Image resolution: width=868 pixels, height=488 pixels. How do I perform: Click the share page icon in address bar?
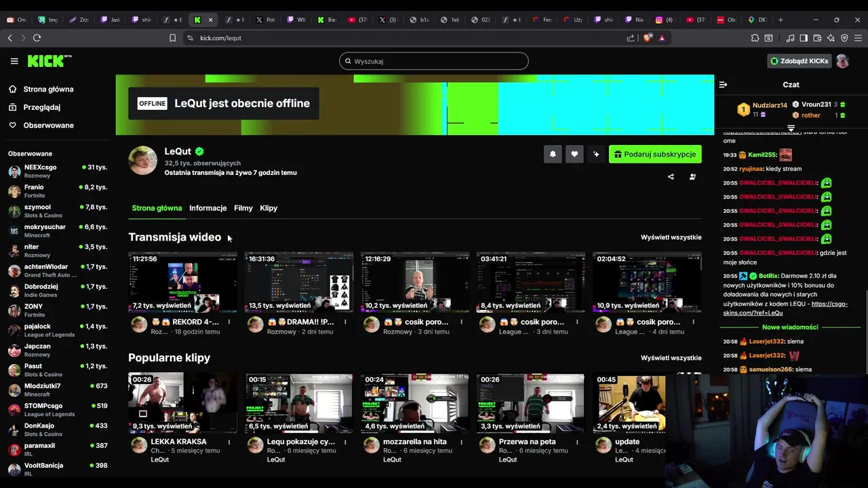[x=631, y=38]
